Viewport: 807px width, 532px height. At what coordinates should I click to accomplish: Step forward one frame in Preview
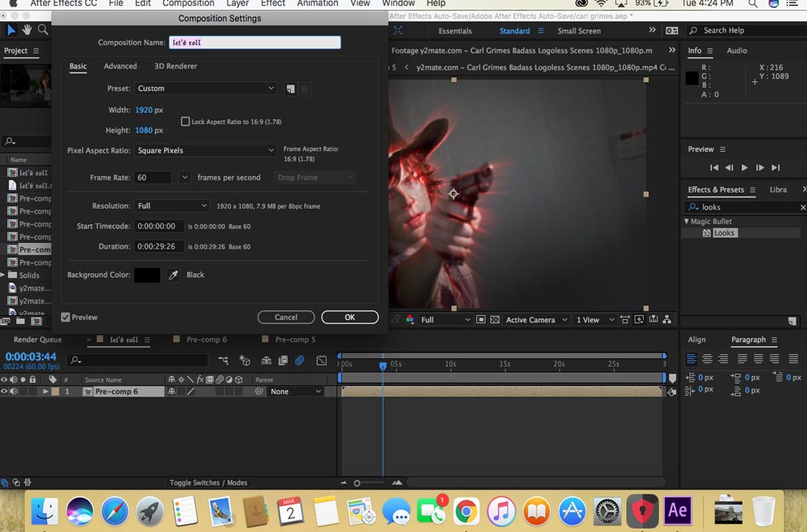coord(760,168)
